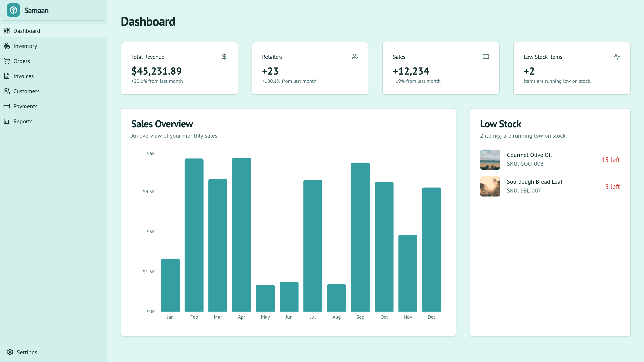The image size is (644, 362).
Task: Click the activity pulse icon on Low Stock Items
Action: click(x=617, y=57)
